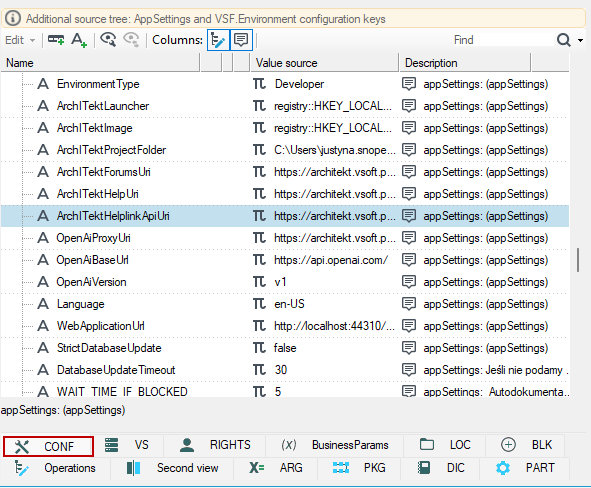The height and width of the screenshot is (488, 591).
Task: Click the search magnifier icon
Action: pos(563,40)
